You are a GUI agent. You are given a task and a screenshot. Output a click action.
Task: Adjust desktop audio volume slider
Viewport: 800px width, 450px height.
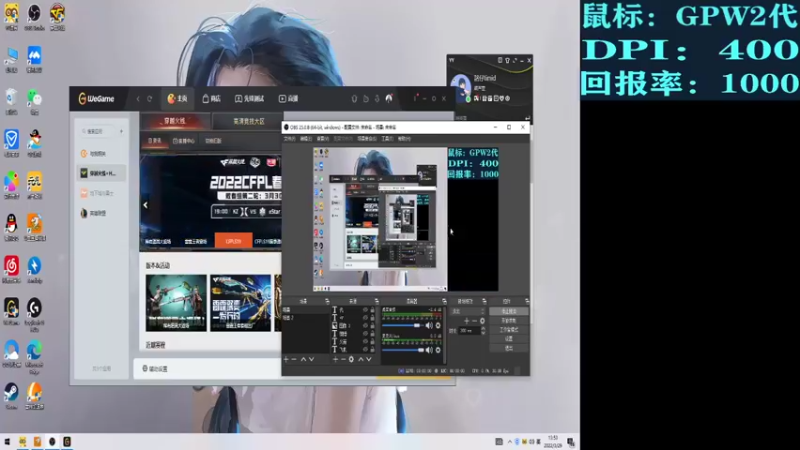coord(403,326)
